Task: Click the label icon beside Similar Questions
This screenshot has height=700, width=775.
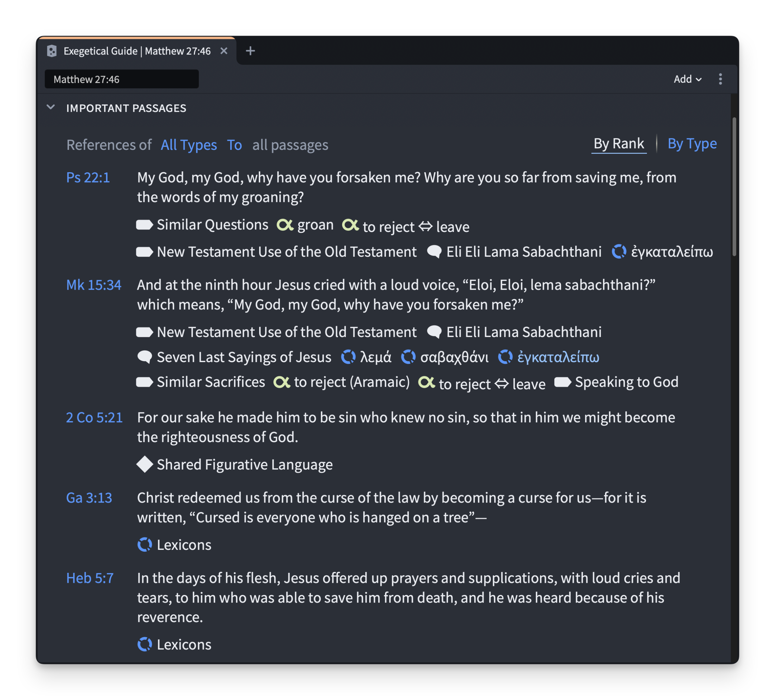Action: 144,225
